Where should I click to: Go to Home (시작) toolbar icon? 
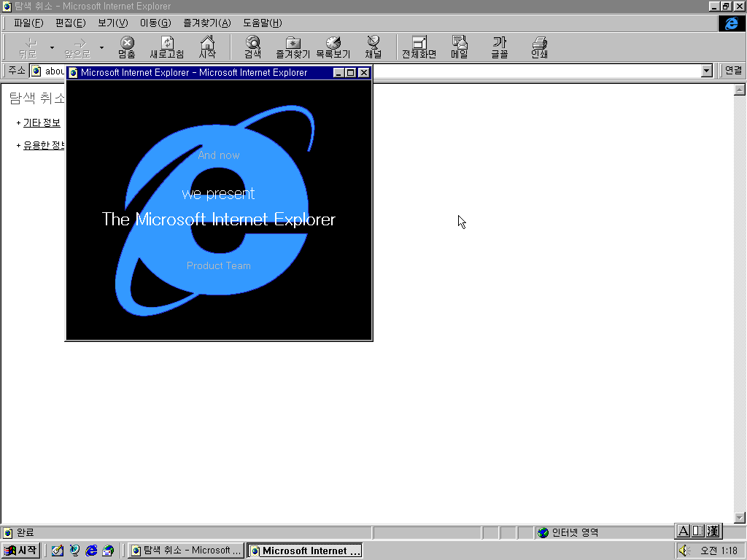coord(207,47)
